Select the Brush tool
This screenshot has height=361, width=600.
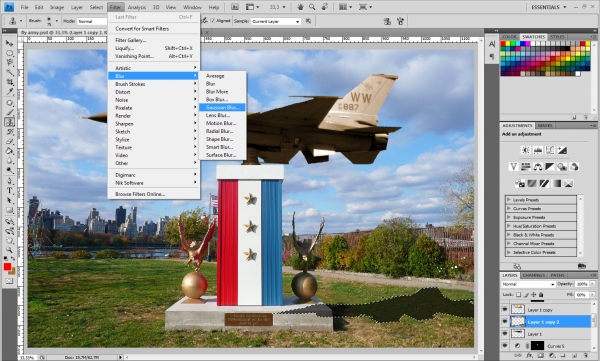tap(9, 112)
